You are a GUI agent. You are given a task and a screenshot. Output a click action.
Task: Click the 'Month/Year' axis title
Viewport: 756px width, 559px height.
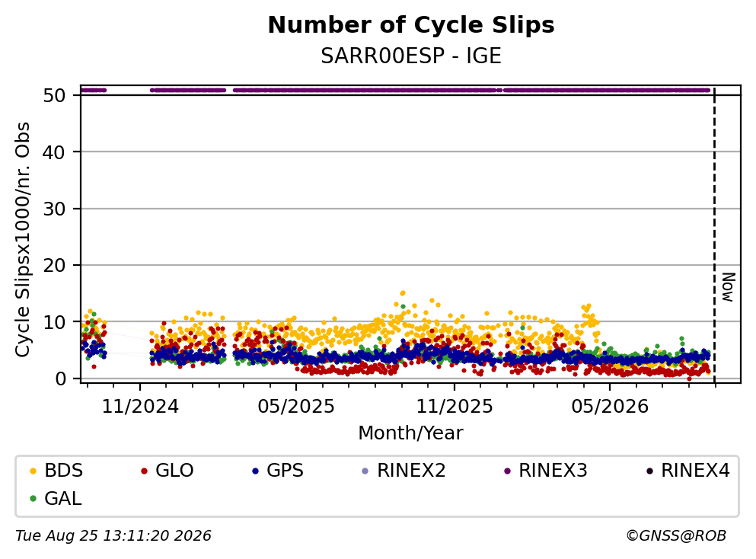tap(411, 433)
